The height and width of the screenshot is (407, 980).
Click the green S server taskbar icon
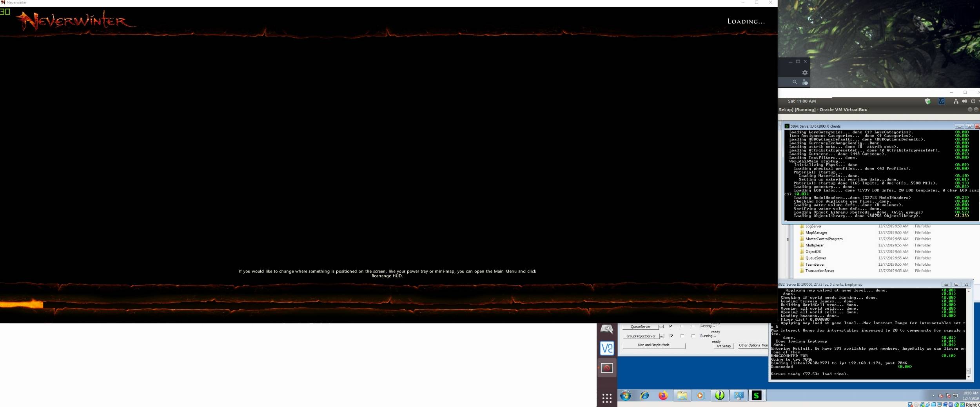click(757, 396)
